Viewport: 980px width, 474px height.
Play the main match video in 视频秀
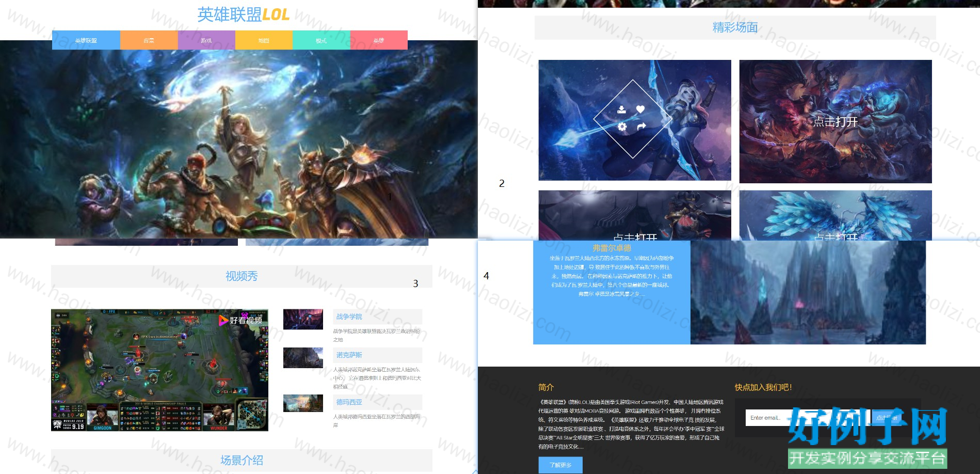159,370
